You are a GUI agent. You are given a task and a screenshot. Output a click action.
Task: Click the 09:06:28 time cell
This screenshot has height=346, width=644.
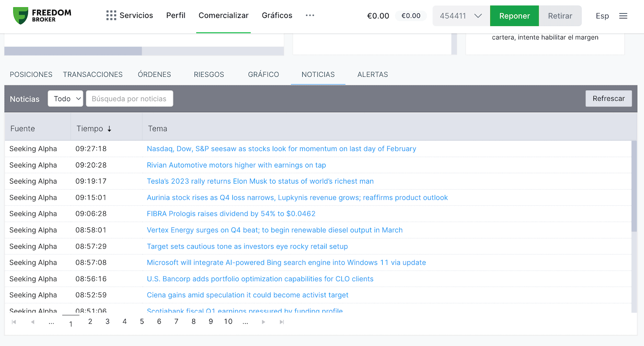(x=91, y=213)
